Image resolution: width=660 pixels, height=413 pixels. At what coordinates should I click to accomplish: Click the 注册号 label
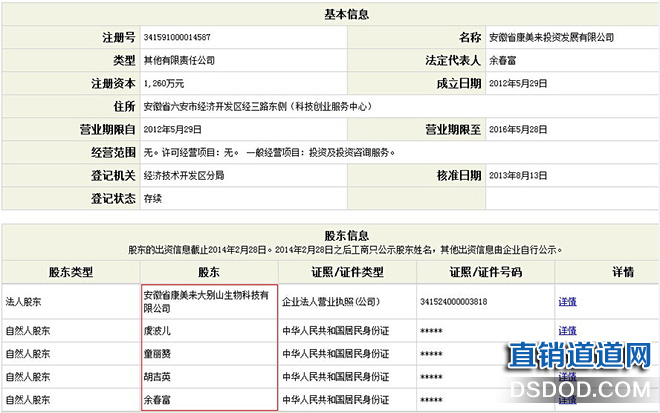coord(119,37)
